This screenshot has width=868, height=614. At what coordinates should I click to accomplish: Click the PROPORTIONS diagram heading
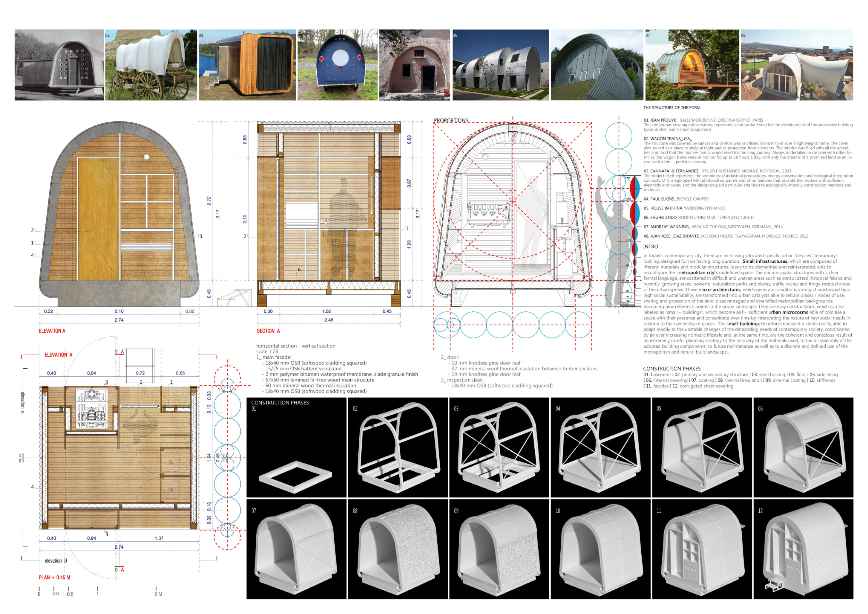(451, 120)
